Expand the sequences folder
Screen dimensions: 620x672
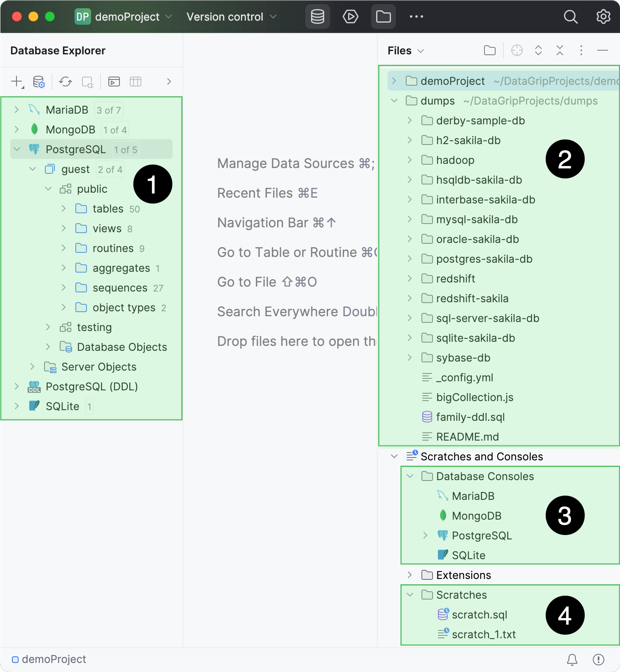[63, 287]
